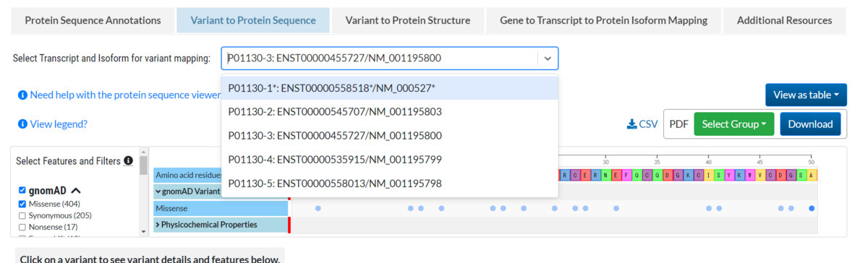Click the CSV download icon
This screenshot has height=263, width=868.
(x=631, y=124)
